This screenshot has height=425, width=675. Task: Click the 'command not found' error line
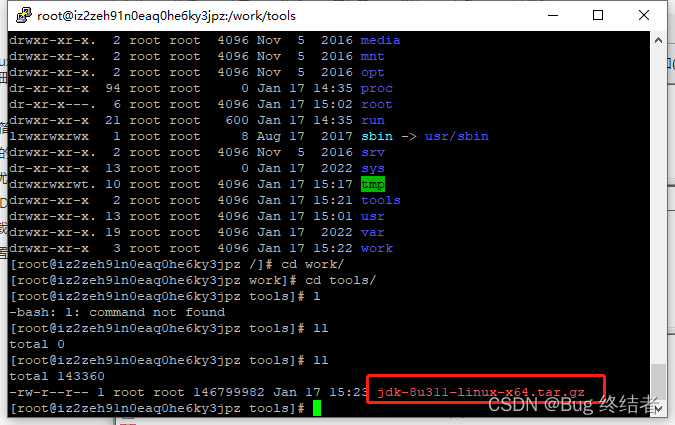[x=117, y=312]
